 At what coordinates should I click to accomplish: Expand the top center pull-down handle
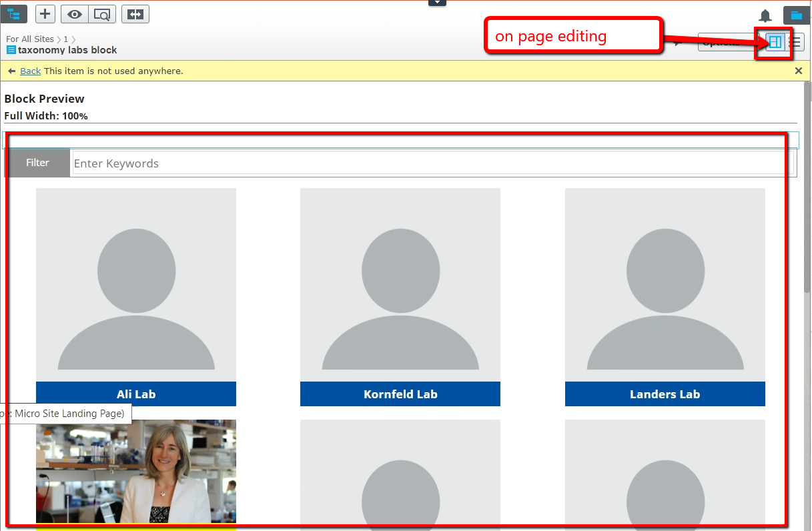(437, 3)
